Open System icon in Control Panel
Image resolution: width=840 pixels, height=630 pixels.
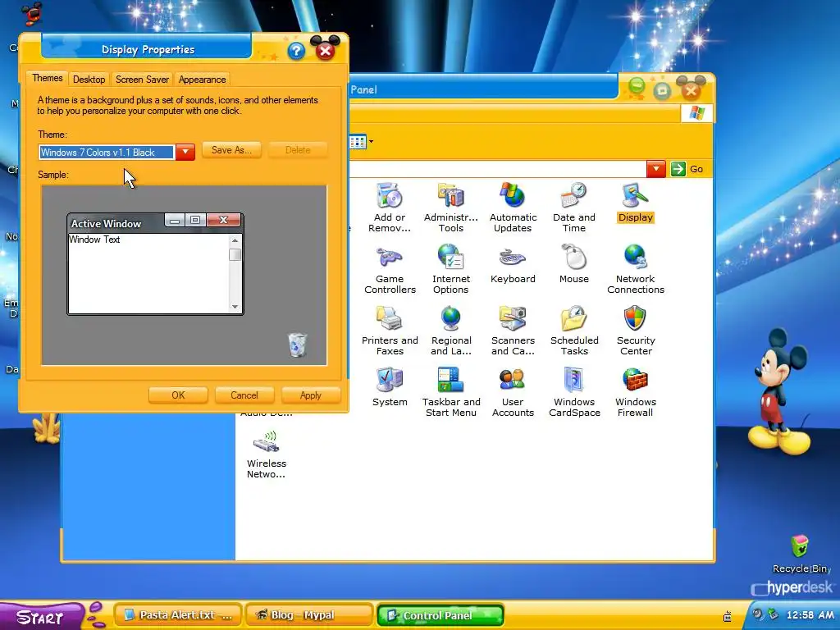click(390, 387)
